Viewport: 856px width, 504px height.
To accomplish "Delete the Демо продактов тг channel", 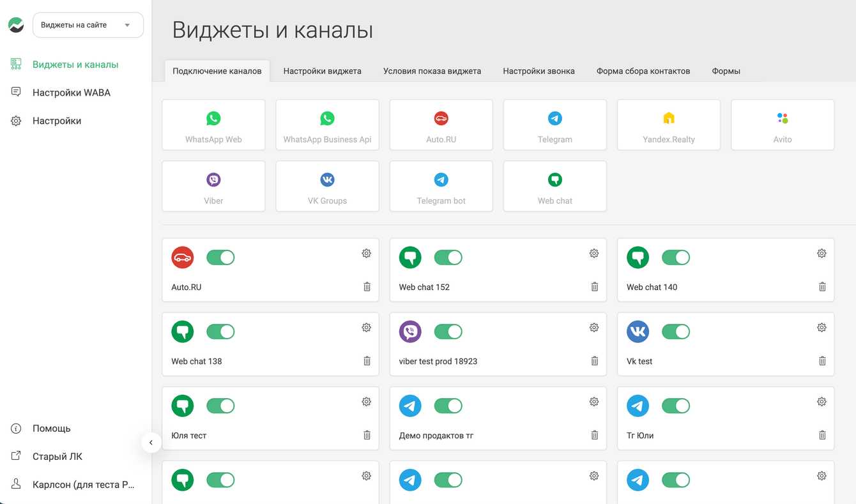I will click(x=594, y=435).
